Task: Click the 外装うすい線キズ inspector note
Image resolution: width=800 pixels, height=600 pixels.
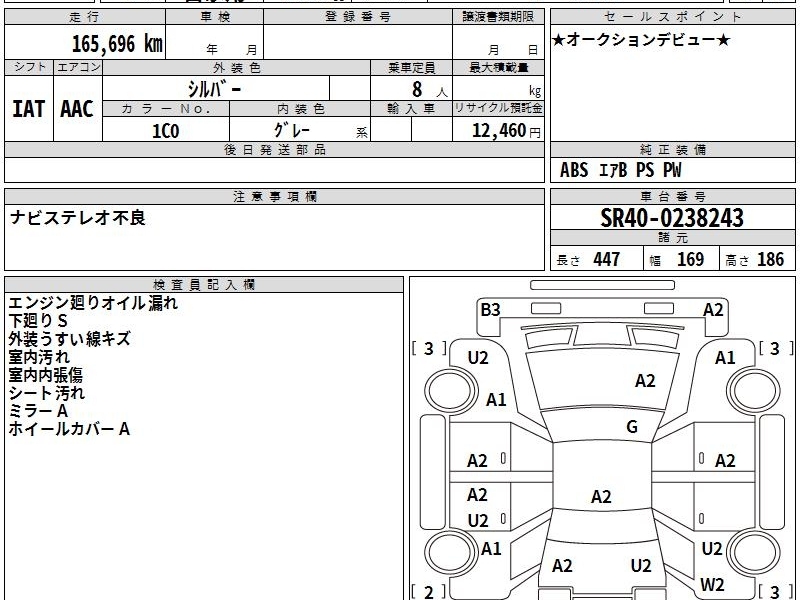Action: point(69,339)
